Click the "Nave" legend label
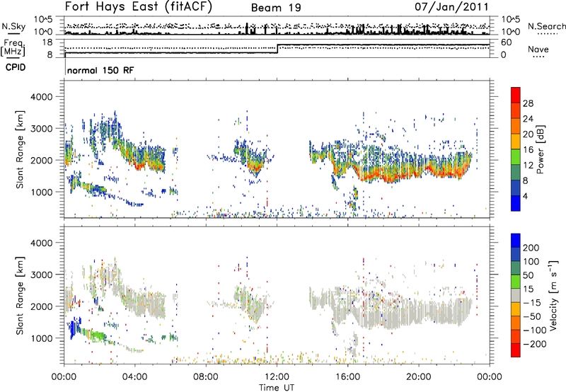The height and width of the screenshot is (392, 566). (x=538, y=50)
